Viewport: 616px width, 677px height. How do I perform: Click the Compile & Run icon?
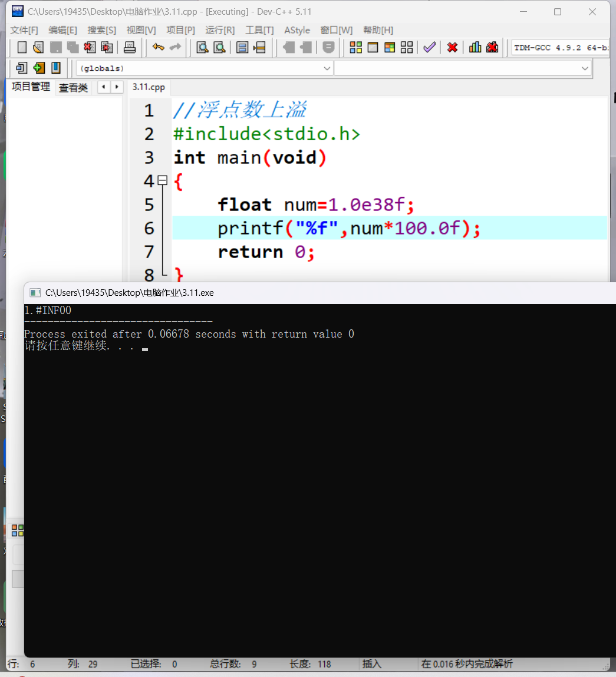[x=390, y=48]
